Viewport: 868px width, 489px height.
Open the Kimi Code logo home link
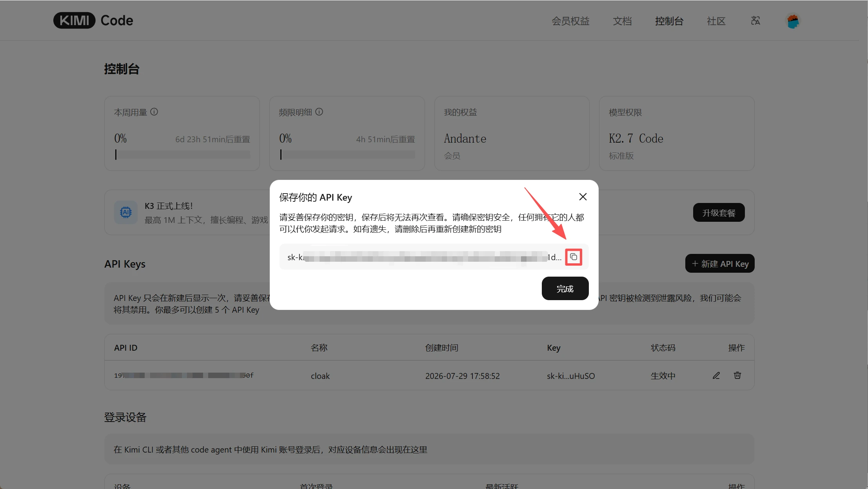click(93, 20)
